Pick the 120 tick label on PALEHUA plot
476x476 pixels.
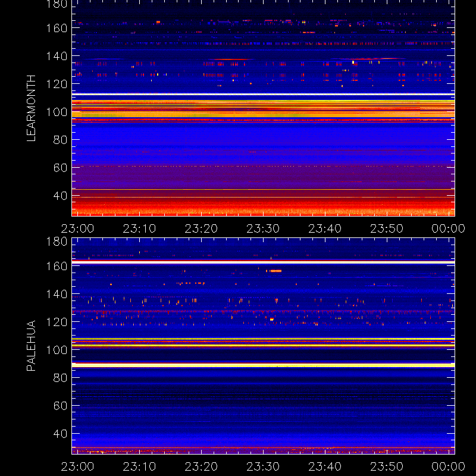tap(57, 322)
